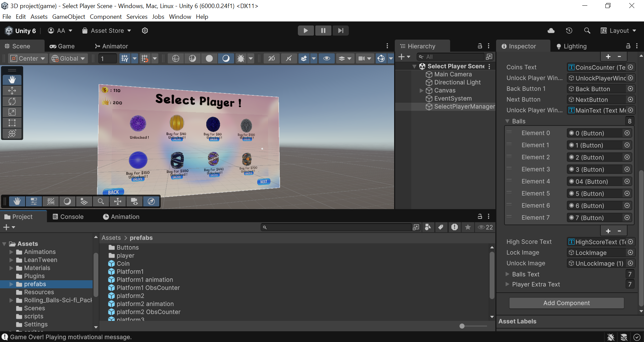
Task: Open the Layout dropdown
Action: [x=619, y=31]
